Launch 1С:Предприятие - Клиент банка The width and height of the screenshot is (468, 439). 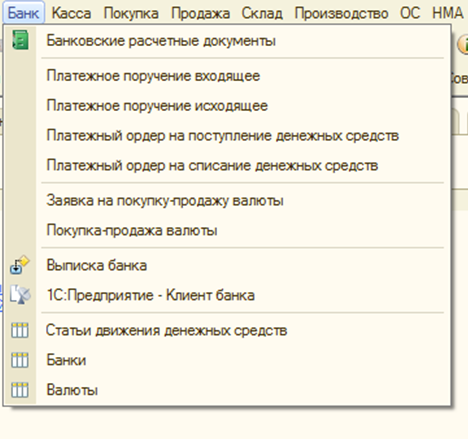(227, 295)
